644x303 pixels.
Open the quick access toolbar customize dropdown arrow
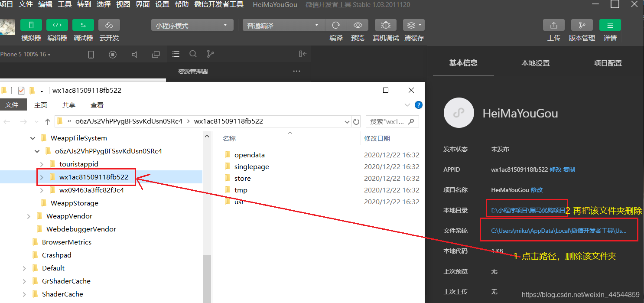click(42, 91)
